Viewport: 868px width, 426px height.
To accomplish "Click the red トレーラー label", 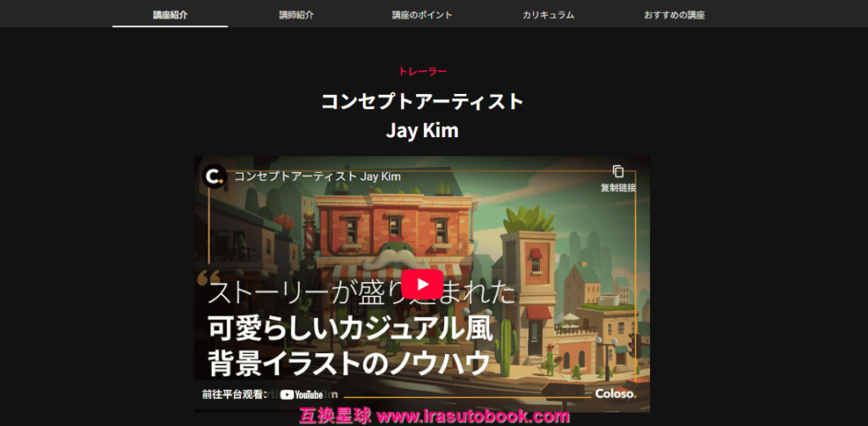I will click(x=422, y=71).
